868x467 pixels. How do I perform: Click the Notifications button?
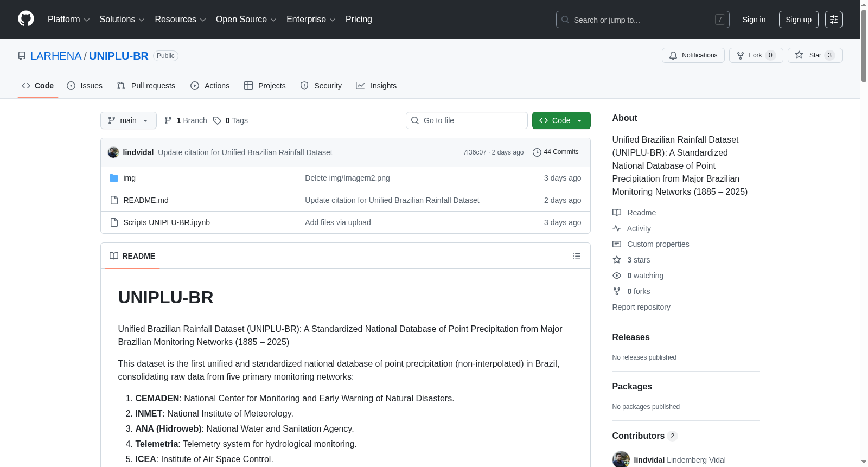tap(693, 55)
